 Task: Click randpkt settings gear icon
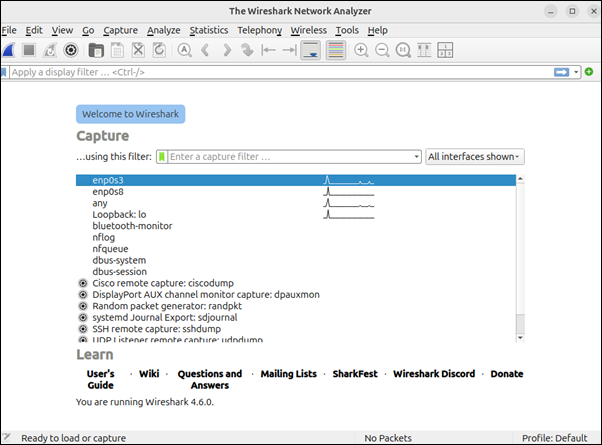coord(83,306)
